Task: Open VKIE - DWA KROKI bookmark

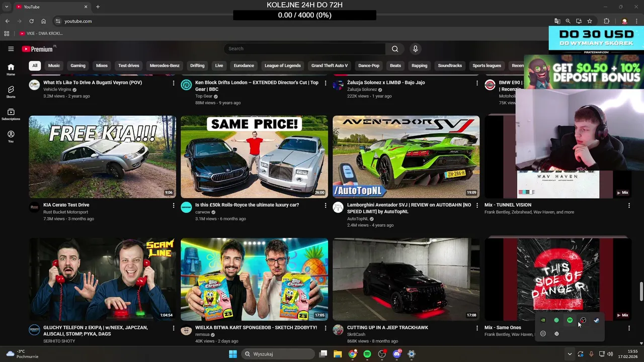Action: [x=41, y=33]
